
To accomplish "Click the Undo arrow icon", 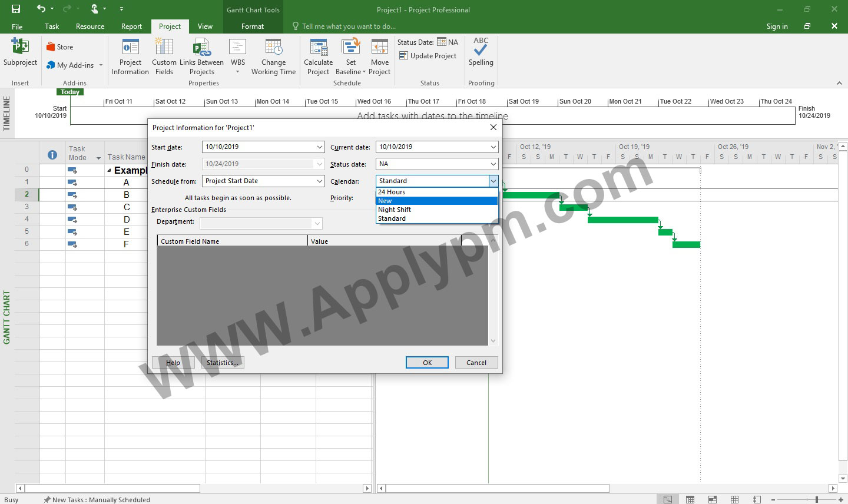I will tap(41, 9).
